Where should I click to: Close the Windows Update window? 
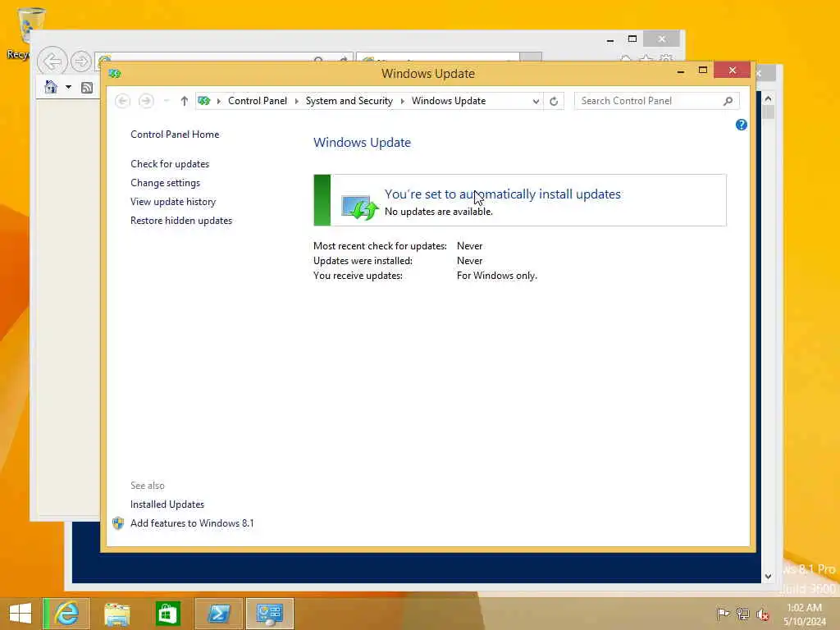733,71
